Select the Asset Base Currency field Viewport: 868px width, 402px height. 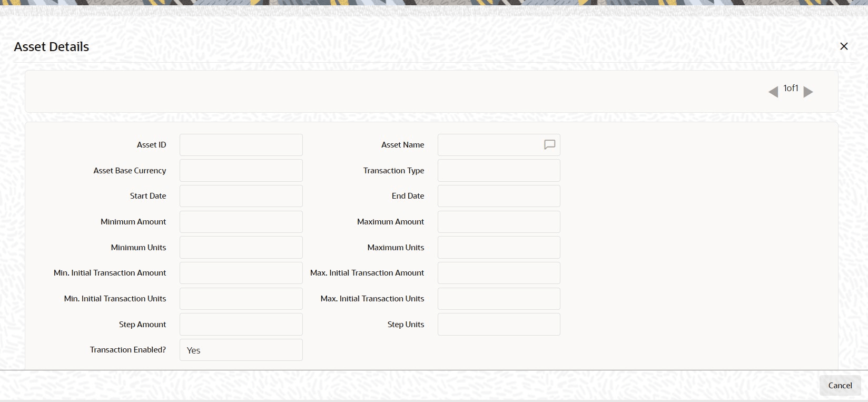[241, 171]
